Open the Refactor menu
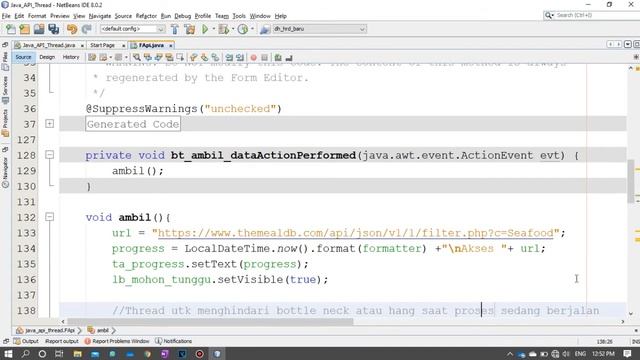 tap(146, 16)
